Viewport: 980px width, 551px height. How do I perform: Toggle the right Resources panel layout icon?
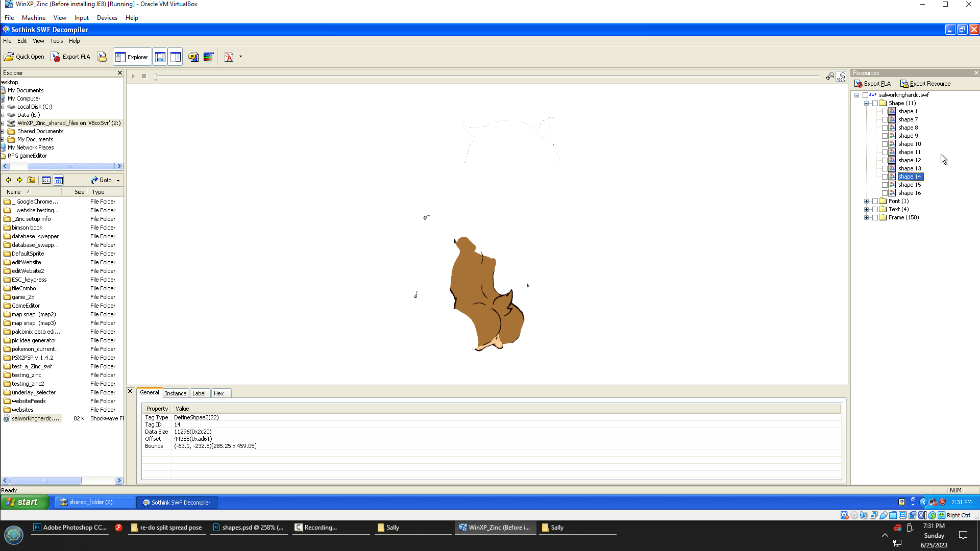tap(175, 57)
